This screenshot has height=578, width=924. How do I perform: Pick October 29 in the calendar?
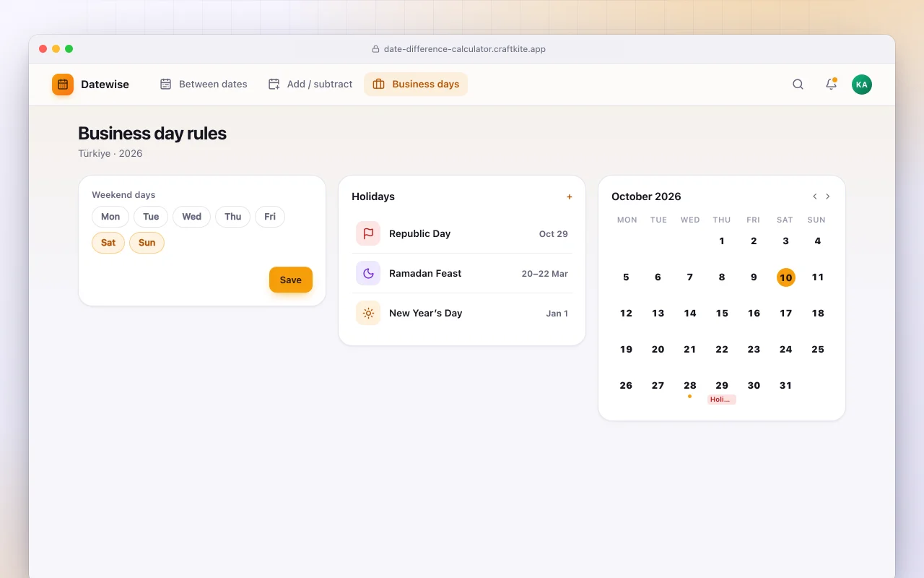point(722,386)
